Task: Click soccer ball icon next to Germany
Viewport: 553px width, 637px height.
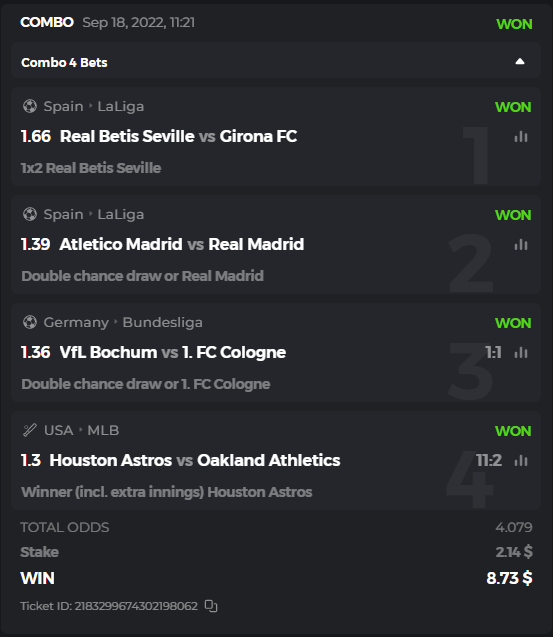Action: tap(30, 322)
